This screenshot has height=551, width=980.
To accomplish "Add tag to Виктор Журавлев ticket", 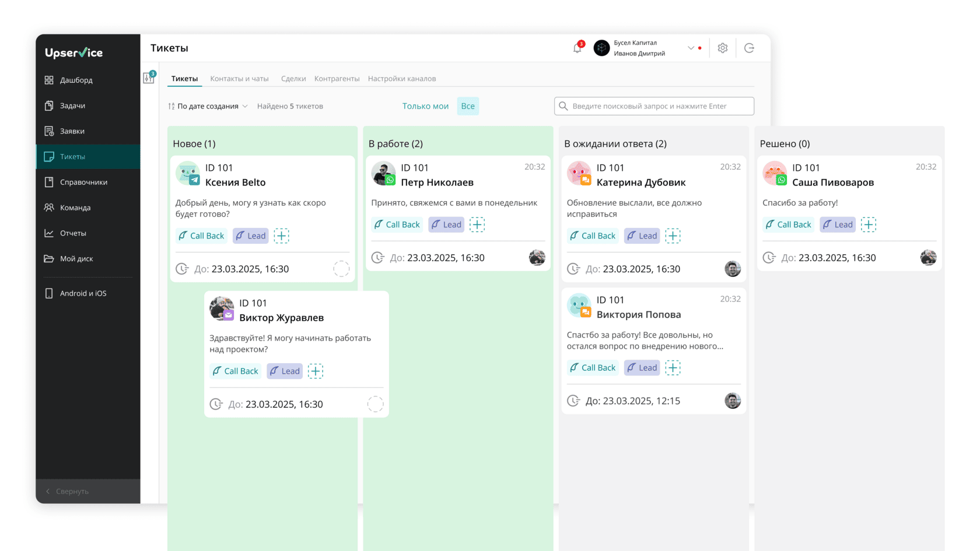I will pyautogui.click(x=316, y=371).
